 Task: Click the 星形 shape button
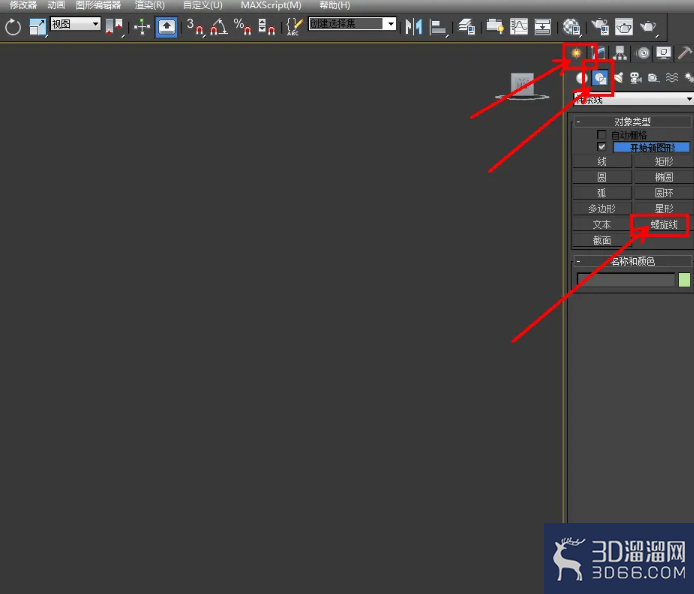(664, 208)
